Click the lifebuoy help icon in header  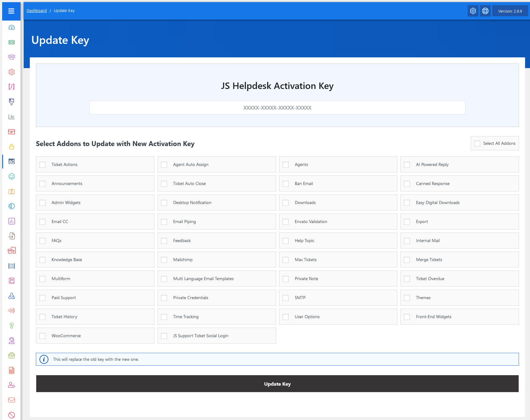[485, 11]
